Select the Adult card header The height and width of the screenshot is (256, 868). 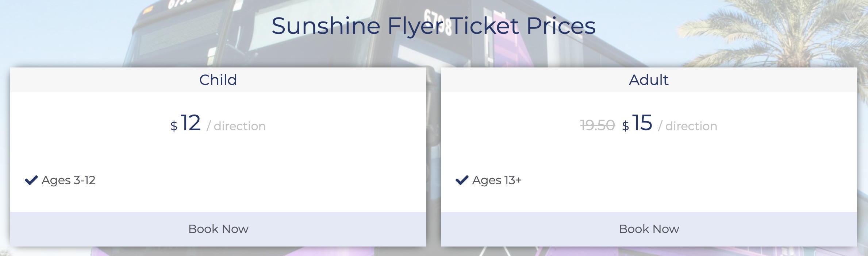point(649,80)
